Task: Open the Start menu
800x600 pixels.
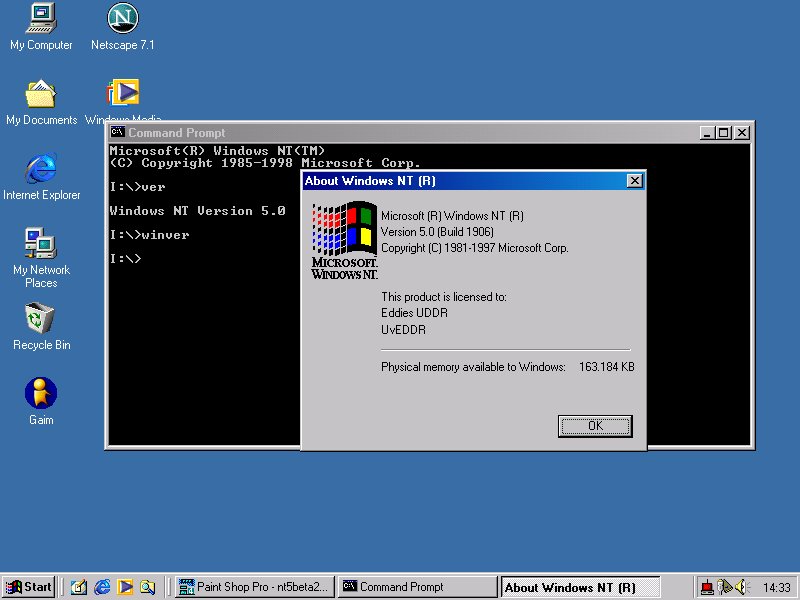Action: tap(28, 587)
